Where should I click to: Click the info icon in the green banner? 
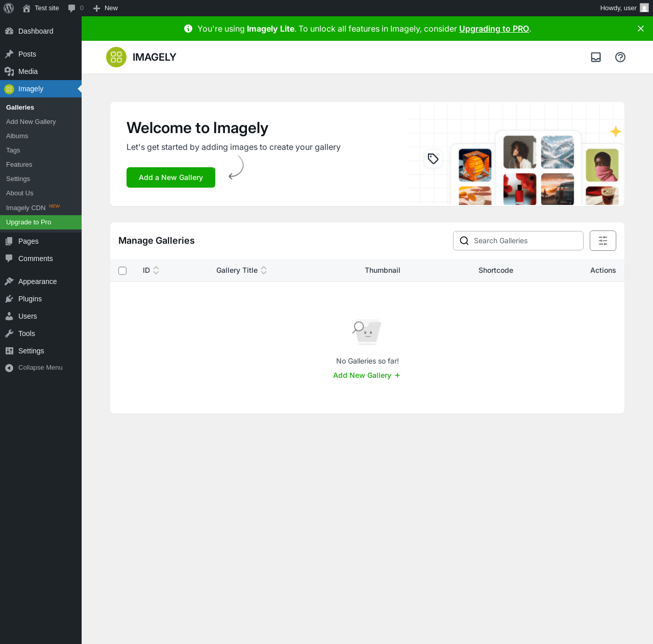click(188, 29)
